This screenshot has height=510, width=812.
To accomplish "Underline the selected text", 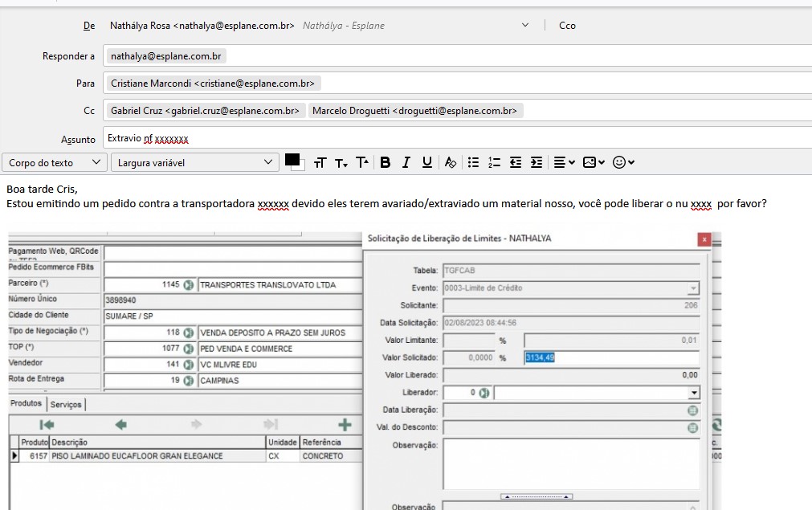I will click(x=427, y=162).
